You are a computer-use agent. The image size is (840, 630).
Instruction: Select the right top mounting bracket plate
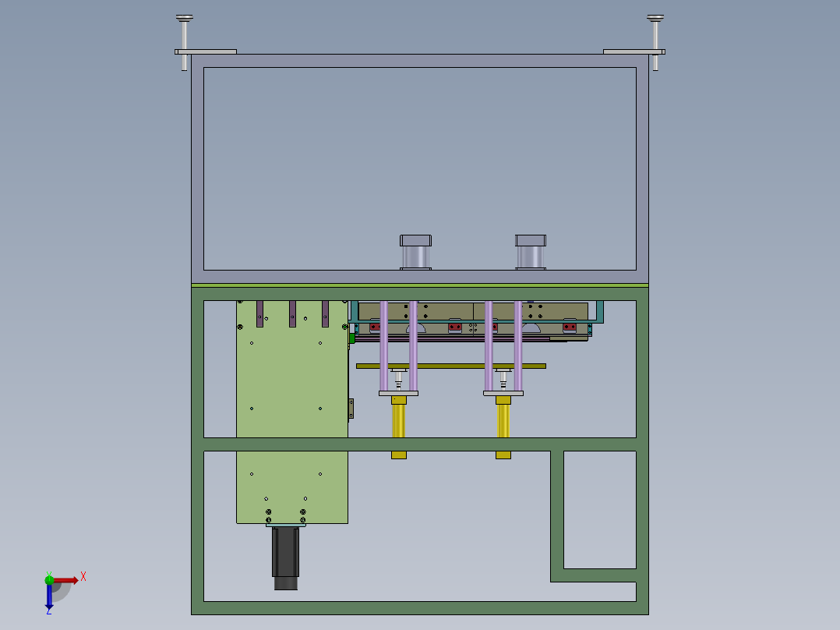(634, 52)
